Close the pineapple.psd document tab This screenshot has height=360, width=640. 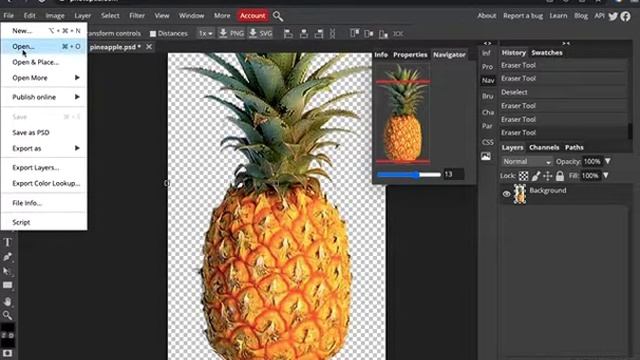coord(149,47)
